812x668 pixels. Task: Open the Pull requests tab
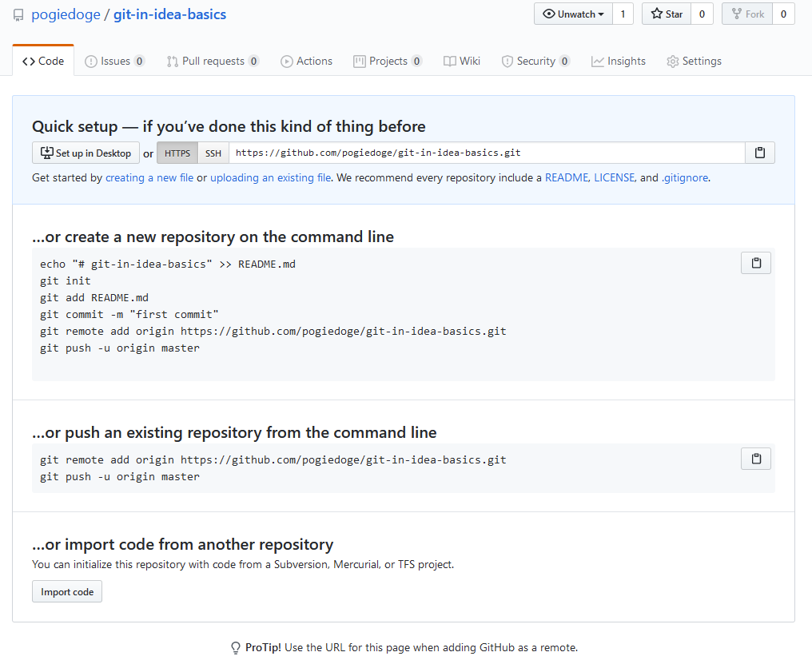pyautogui.click(x=213, y=61)
